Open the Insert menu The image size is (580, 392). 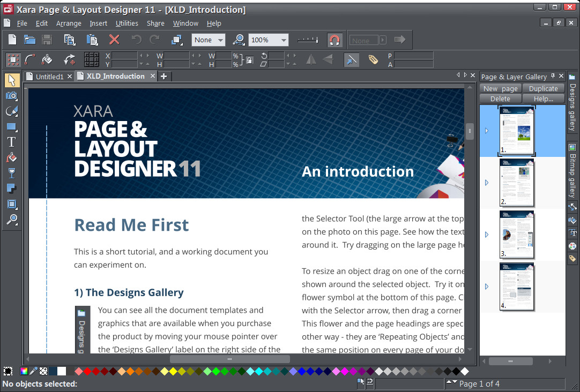click(99, 23)
